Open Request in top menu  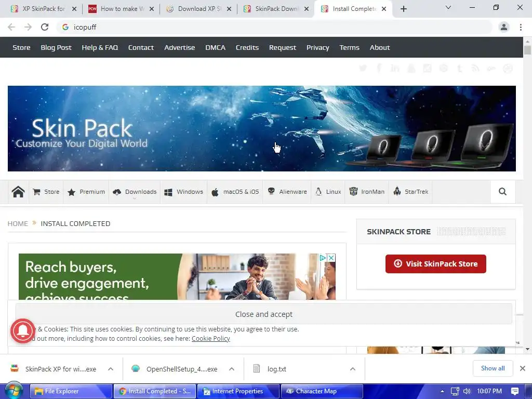click(282, 47)
